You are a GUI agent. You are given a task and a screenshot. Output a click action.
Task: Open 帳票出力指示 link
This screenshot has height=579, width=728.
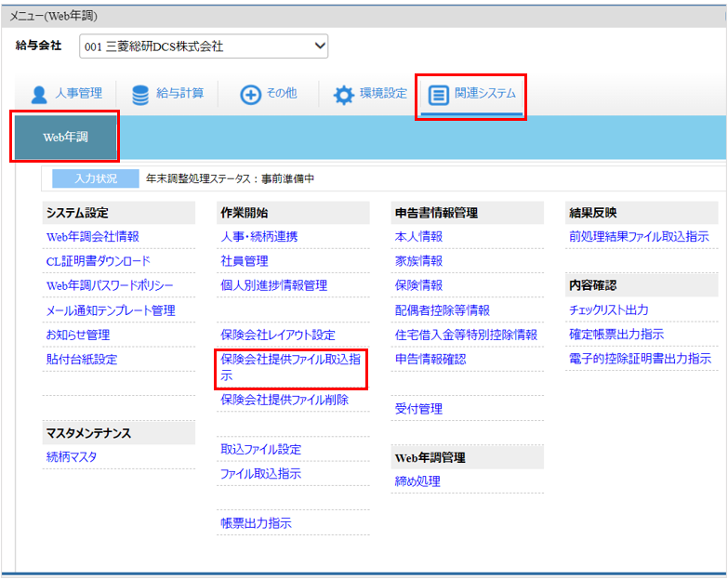[x=256, y=523]
